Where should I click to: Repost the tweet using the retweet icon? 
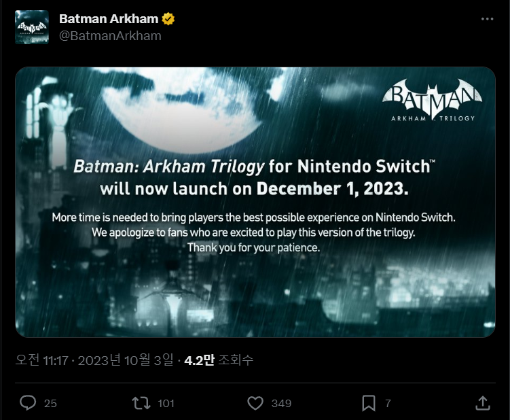pos(141,403)
